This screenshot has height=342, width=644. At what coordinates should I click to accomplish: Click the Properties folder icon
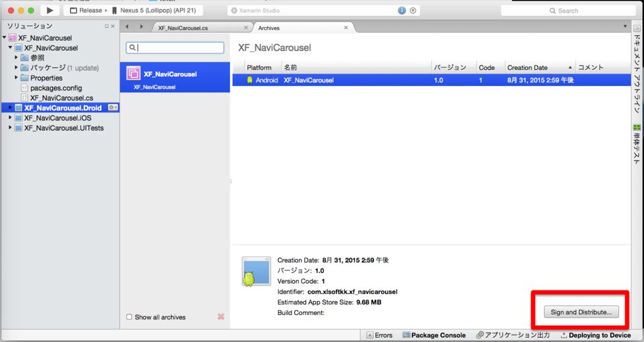click(25, 77)
